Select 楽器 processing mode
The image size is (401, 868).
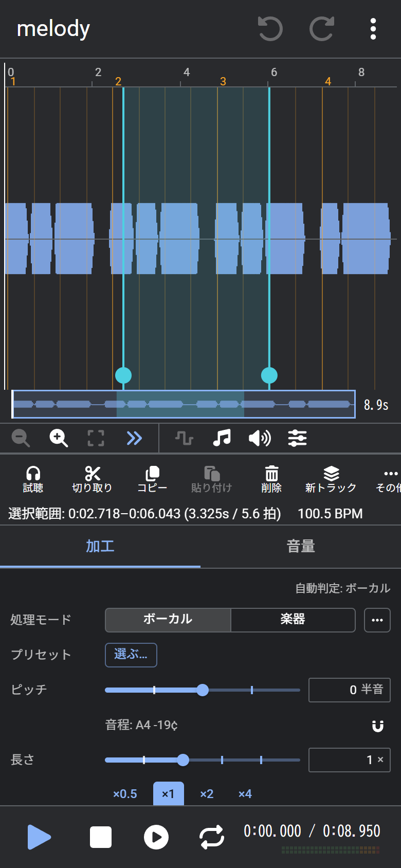click(x=293, y=620)
